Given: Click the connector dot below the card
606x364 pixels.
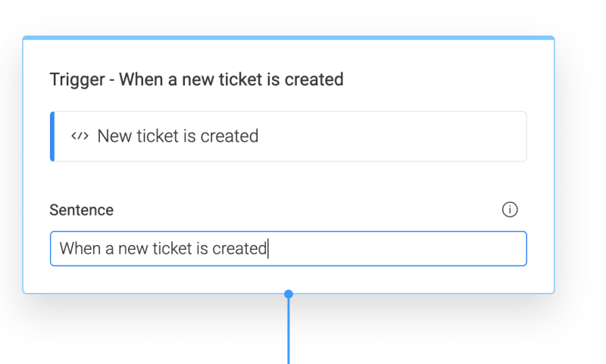Looking at the screenshot, I should tap(288, 294).
